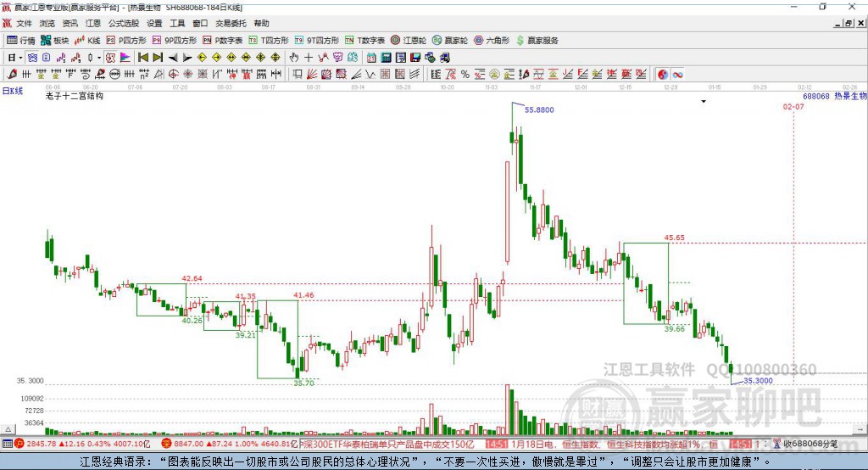This screenshot has height=470, width=868.
Task: Select the zigzag wave line tool
Action: pyautogui.click(x=370, y=74)
